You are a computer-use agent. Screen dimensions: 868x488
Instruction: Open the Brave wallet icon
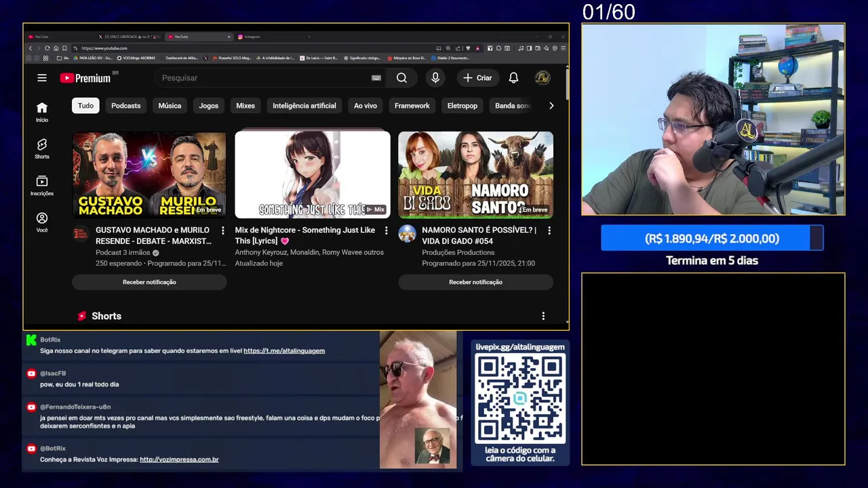538,48
